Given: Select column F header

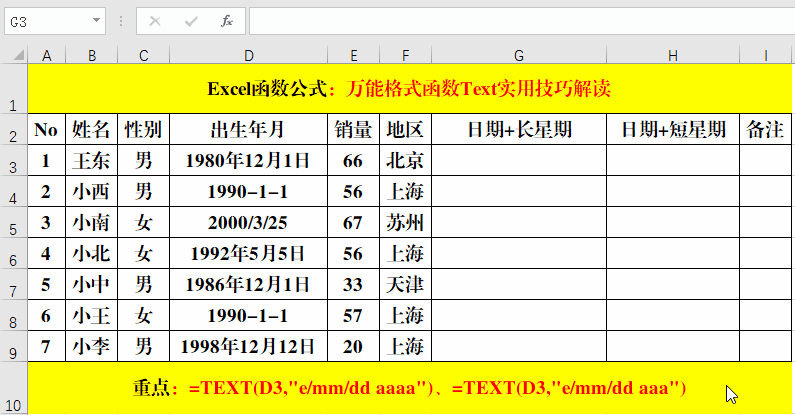Looking at the screenshot, I should [x=406, y=55].
